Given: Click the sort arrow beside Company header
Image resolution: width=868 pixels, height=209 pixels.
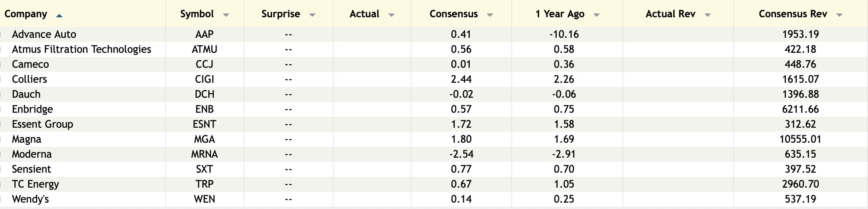Looking at the screenshot, I should pyautogui.click(x=59, y=15).
